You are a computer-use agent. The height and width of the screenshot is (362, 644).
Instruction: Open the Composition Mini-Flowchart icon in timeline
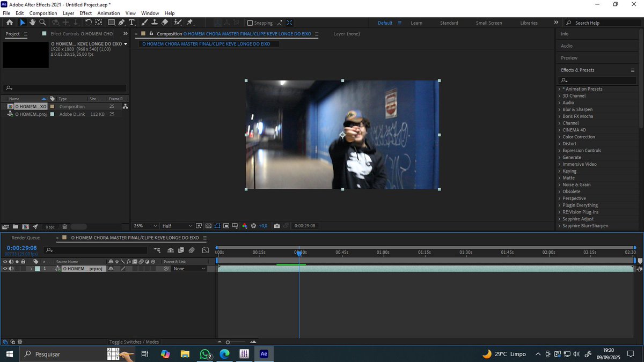click(157, 250)
